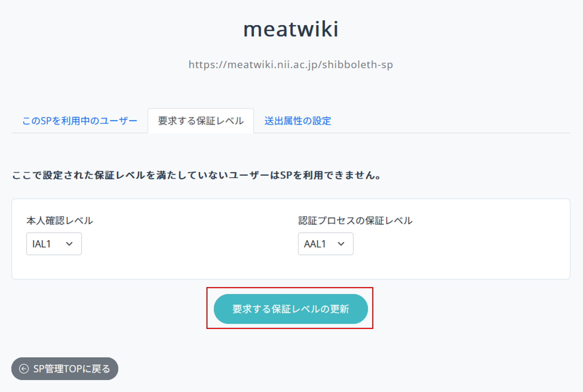Click the AAL1 value text
583x392 pixels.
click(315, 244)
